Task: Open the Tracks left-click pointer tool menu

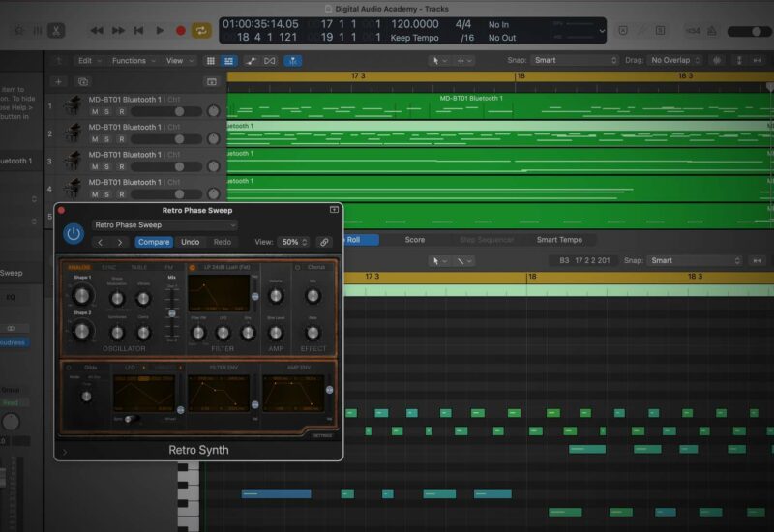Action: click(x=439, y=60)
